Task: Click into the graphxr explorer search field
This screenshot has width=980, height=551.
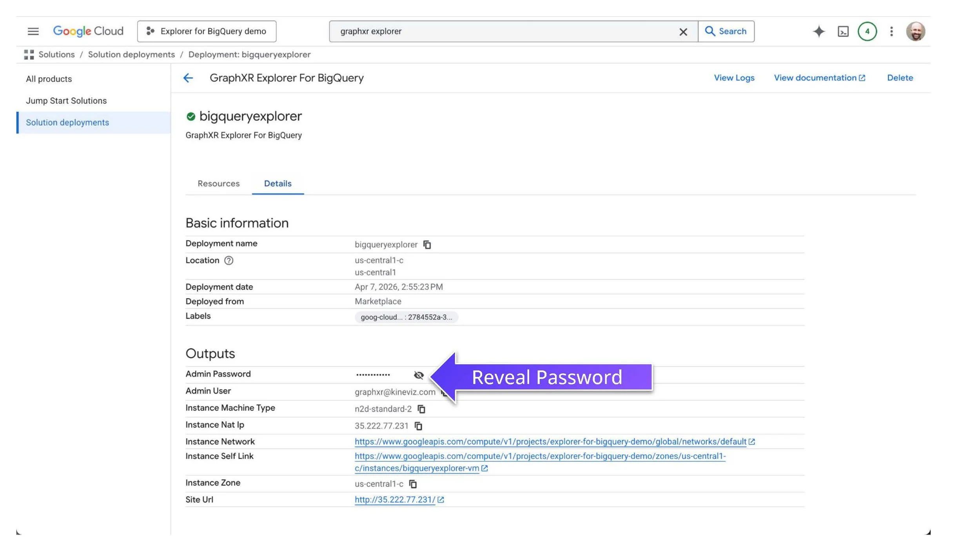Action: point(502,31)
